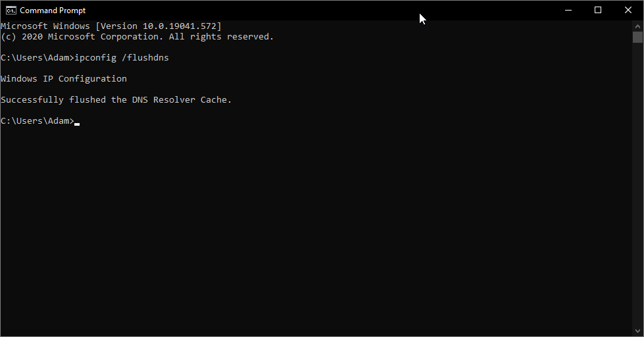Click the "ipconfig" command text
Viewport: 644px width, 337px height.
pyautogui.click(x=95, y=58)
